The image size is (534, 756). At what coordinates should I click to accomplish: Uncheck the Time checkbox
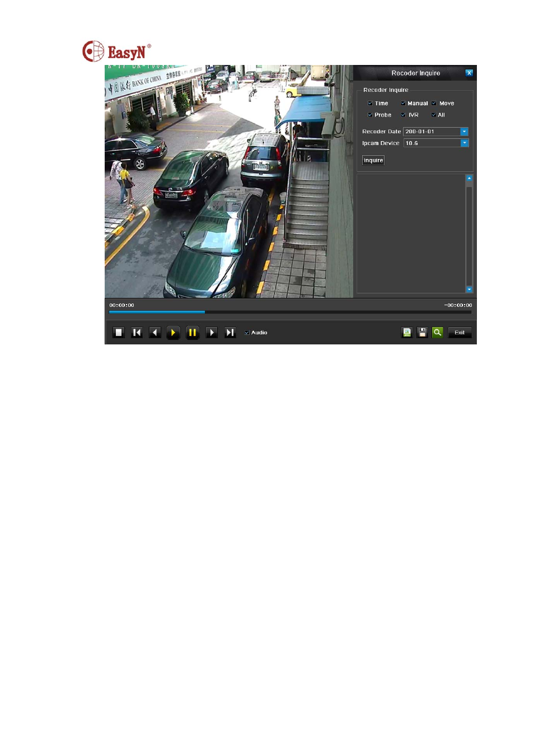click(x=370, y=104)
